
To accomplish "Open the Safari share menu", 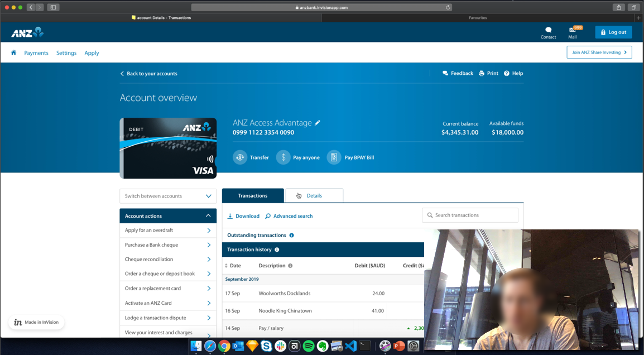I will click(618, 7).
